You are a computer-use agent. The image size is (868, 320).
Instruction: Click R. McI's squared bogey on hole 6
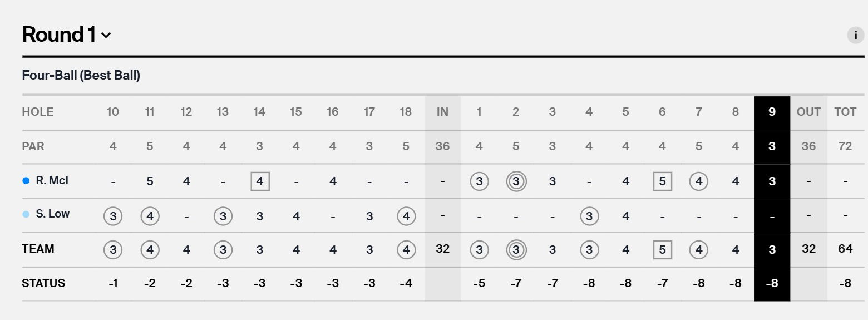coord(662,181)
